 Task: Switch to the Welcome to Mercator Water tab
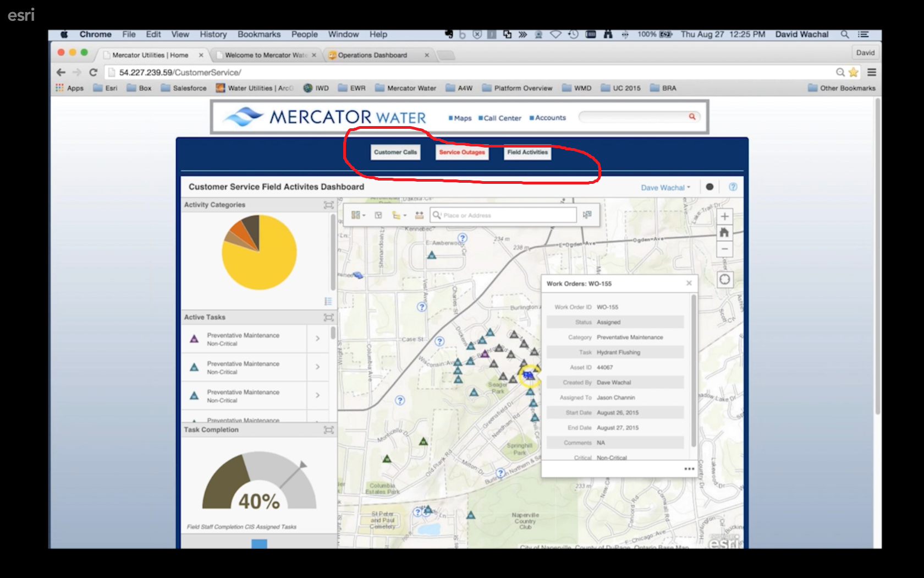coord(265,55)
